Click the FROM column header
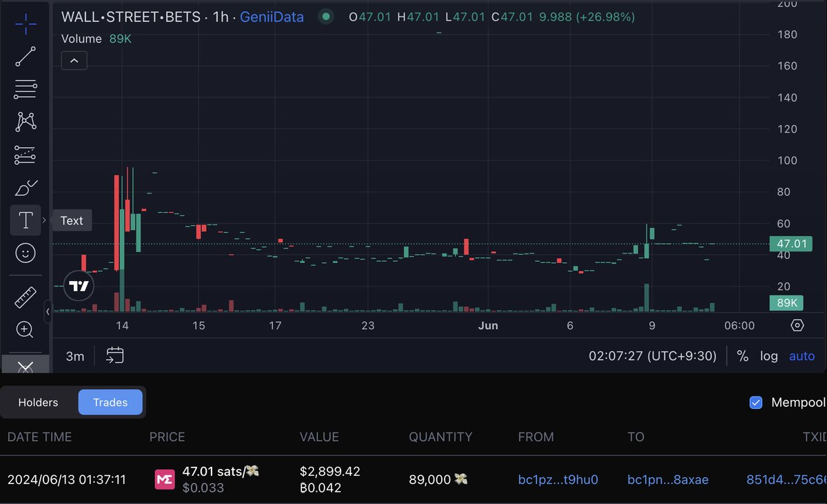The width and height of the screenshot is (827, 504). (x=535, y=437)
